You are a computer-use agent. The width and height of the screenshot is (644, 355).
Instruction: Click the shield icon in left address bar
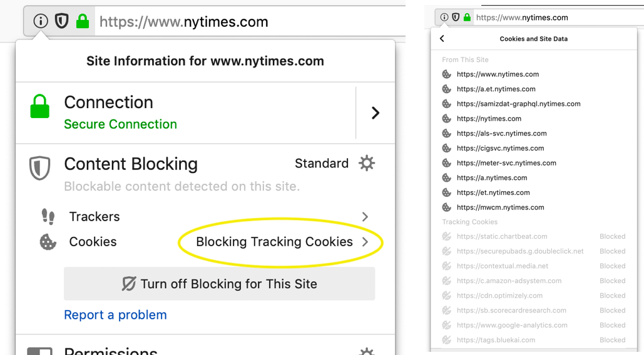coord(61,21)
